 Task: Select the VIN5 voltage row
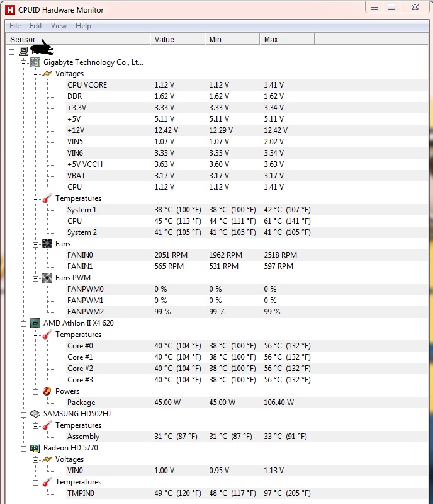click(x=247, y=141)
